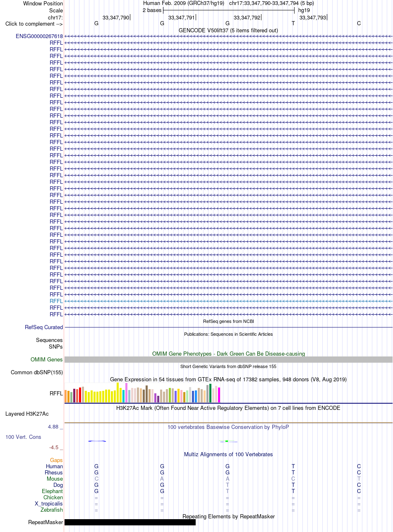
Task: Click position label 33,347,791
Action: point(182,17)
